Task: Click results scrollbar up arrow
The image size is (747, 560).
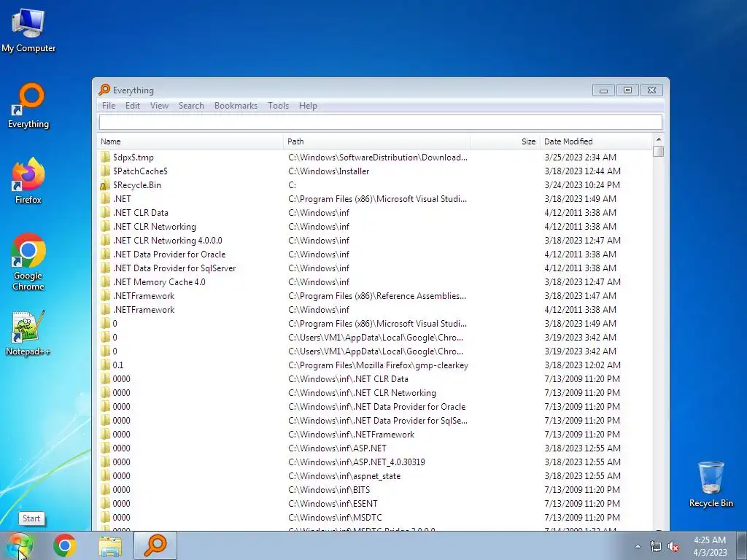Action: 659,139
